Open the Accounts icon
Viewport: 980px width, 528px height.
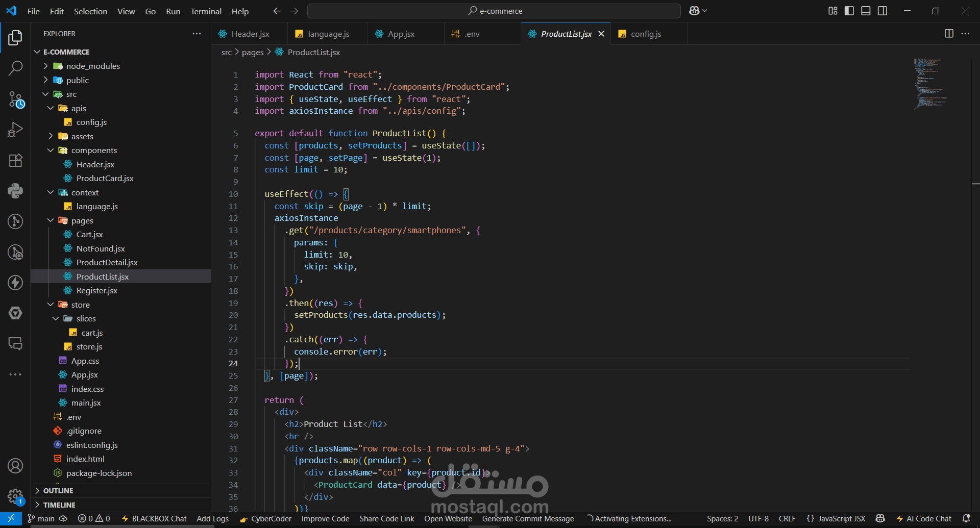[15, 466]
